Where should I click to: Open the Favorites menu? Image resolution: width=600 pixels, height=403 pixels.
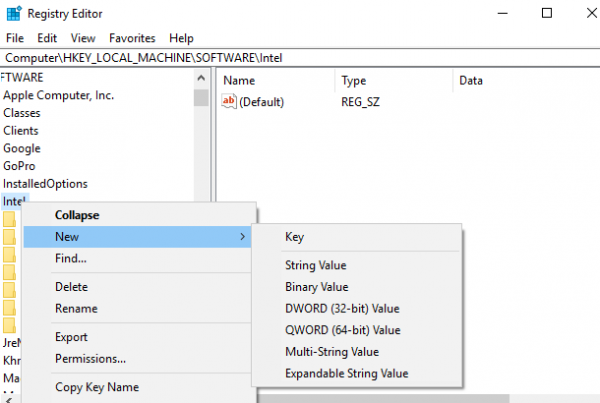click(132, 38)
